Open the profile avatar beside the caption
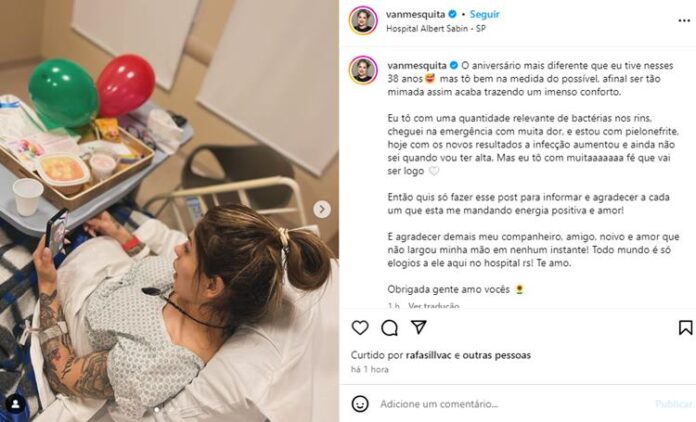Image resolution: width=696 pixels, height=422 pixels. click(x=363, y=70)
